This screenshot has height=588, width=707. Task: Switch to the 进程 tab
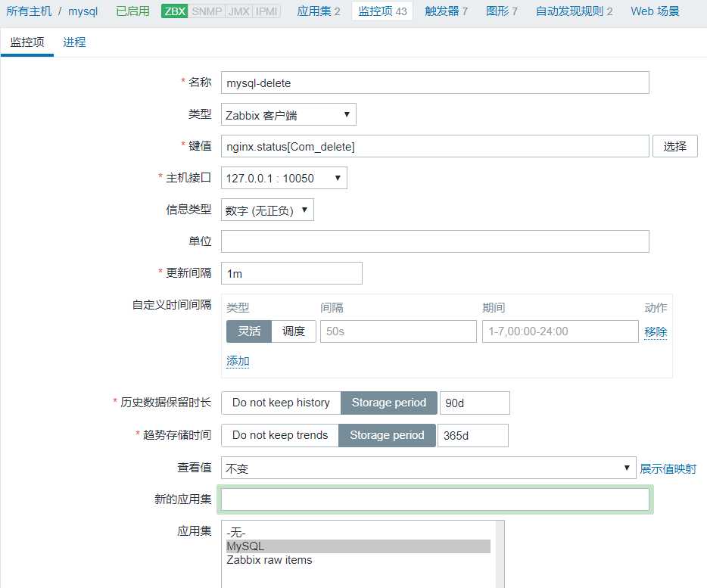[x=74, y=42]
